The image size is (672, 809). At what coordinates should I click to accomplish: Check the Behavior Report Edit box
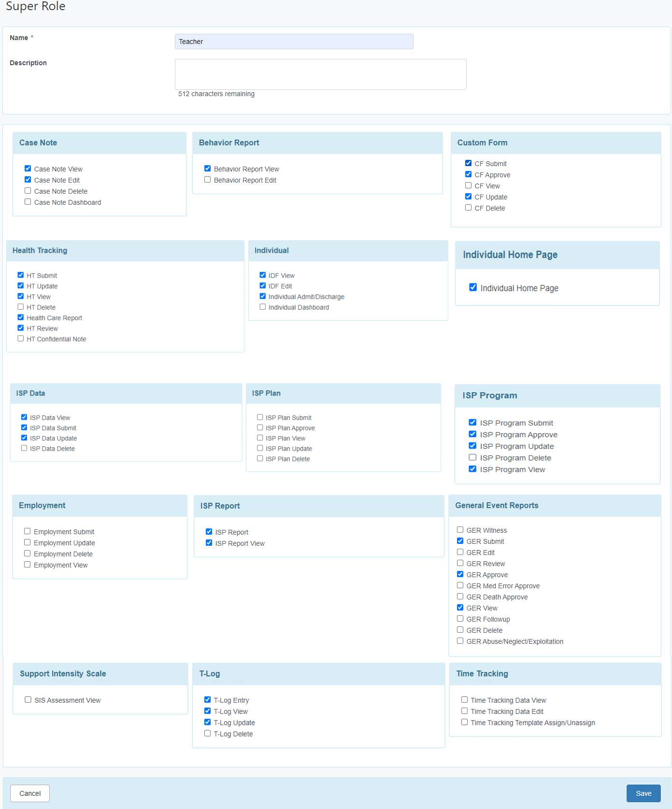[207, 180]
